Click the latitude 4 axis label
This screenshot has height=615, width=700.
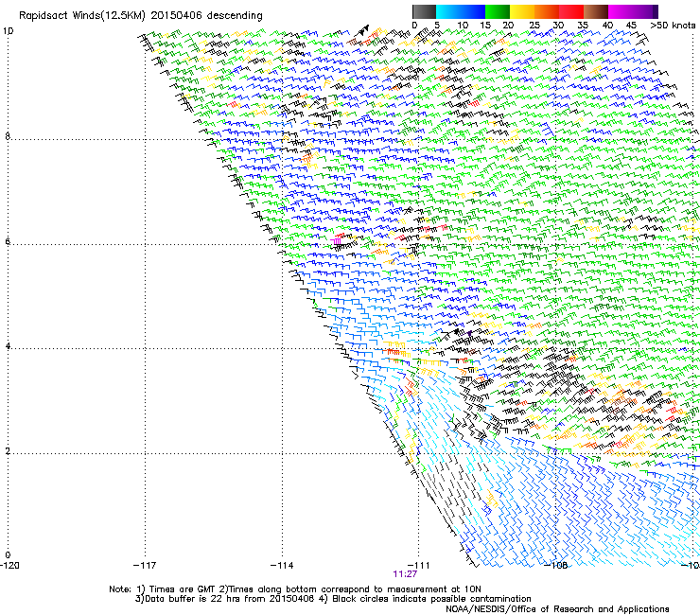point(8,346)
